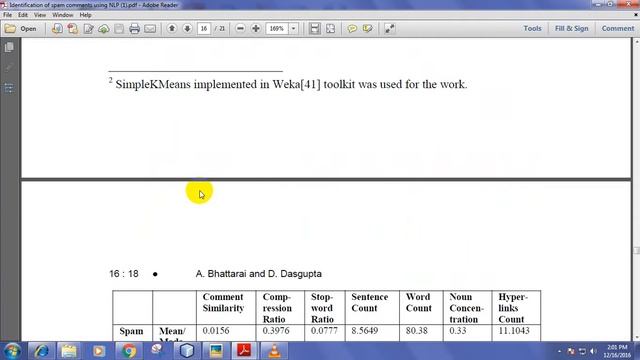Click the vertical scrollbar up arrow
The height and width of the screenshot is (360, 640).
(x=636, y=41)
